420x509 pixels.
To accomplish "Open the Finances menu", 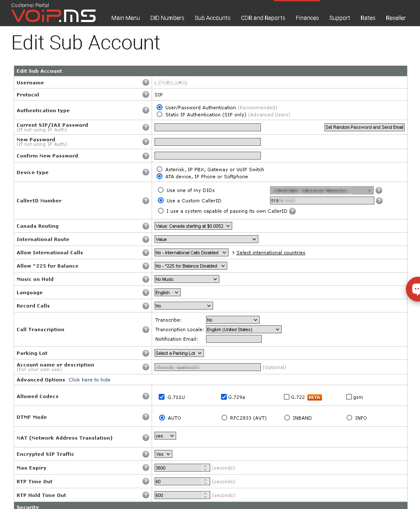I will (307, 18).
